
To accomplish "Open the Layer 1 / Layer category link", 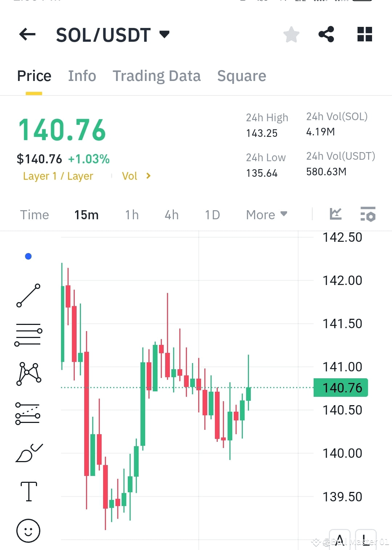I will pos(58,176).
